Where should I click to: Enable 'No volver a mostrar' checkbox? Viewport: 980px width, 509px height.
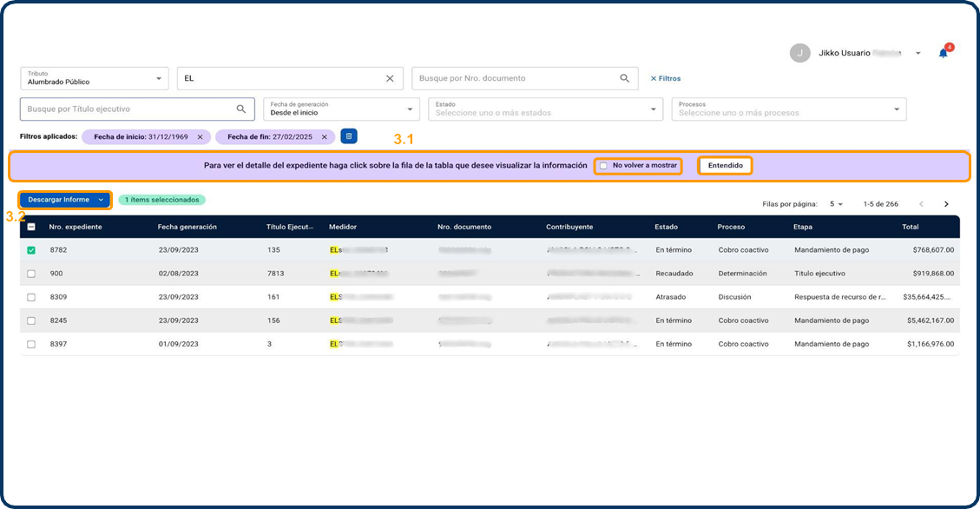603,165
